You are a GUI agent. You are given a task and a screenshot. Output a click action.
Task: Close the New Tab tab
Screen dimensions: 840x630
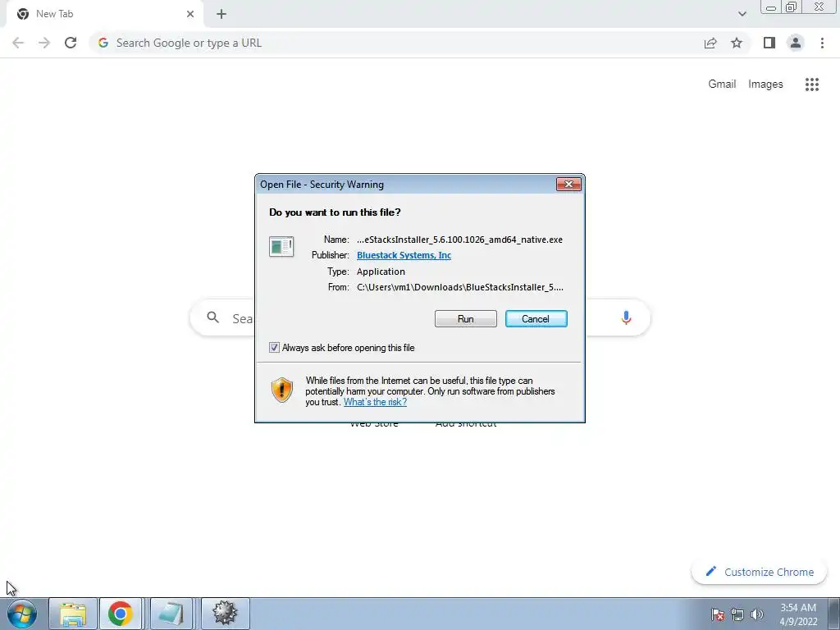pos(190,14)
